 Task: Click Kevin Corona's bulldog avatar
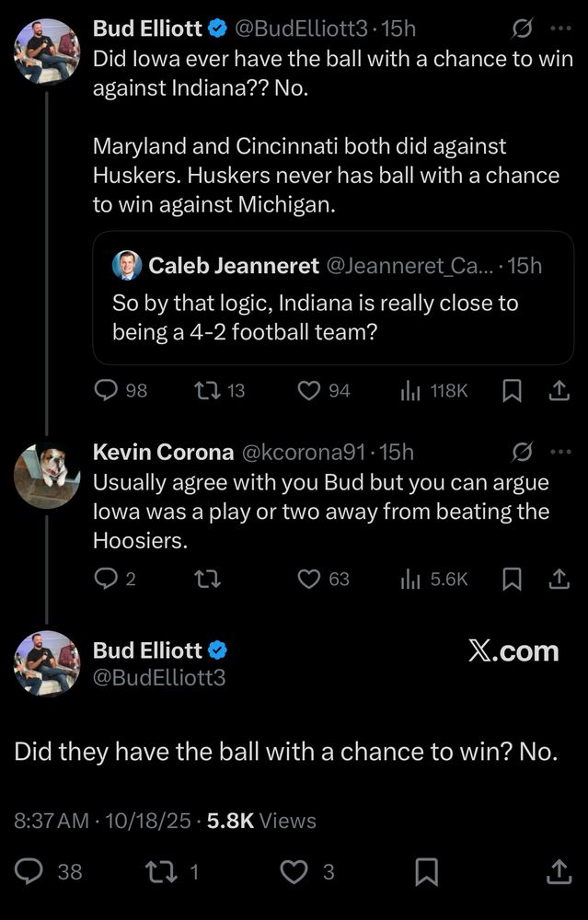47,476
